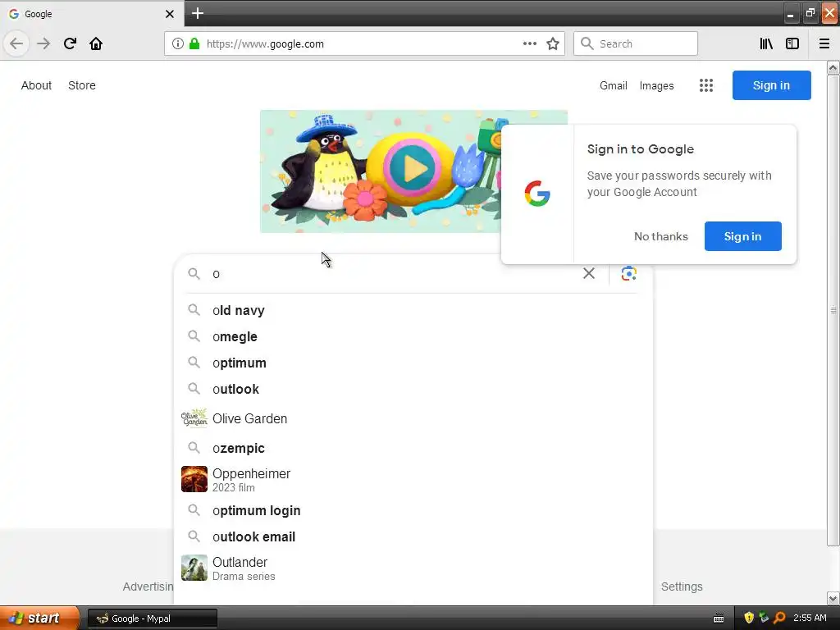Search by image with Google Lens icon
Image resolution: width=840 pixels, height=630 pixels.
coord(629,273)
